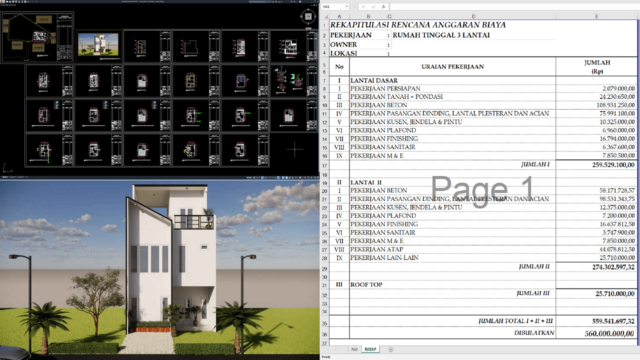Switch to the RAB sheet tab

354,349
